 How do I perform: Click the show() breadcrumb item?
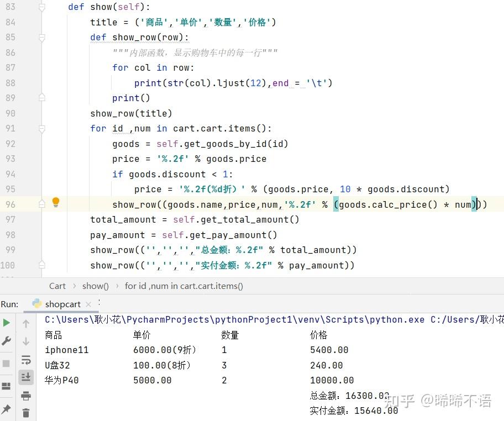pos(95,286)
